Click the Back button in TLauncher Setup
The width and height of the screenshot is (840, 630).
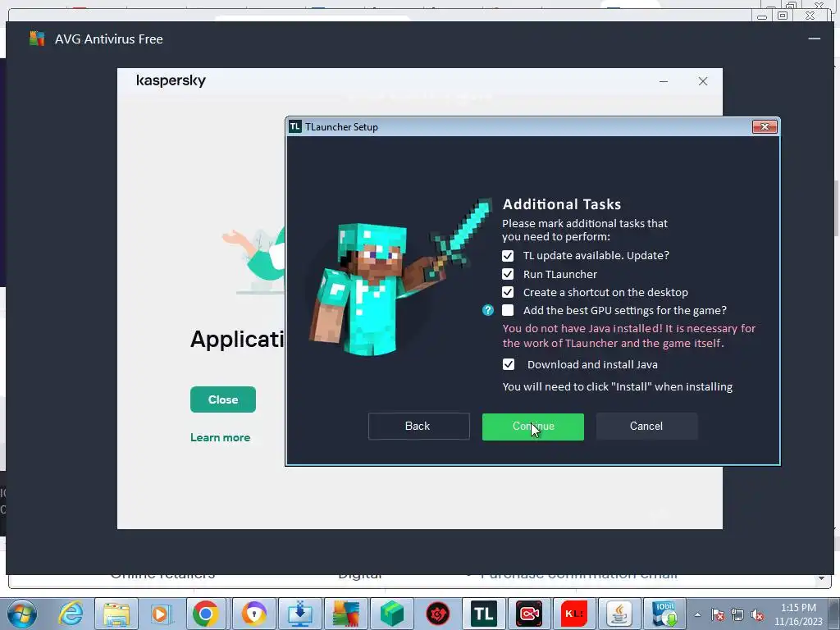coord(418,427)
